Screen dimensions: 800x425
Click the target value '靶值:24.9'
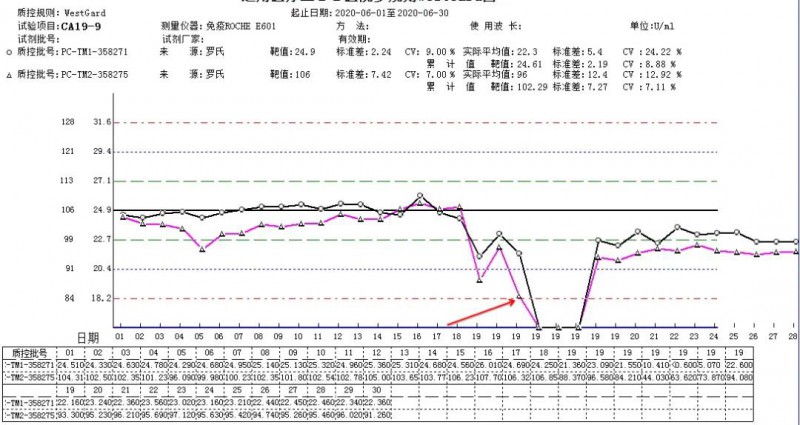(x=292, y=52)
